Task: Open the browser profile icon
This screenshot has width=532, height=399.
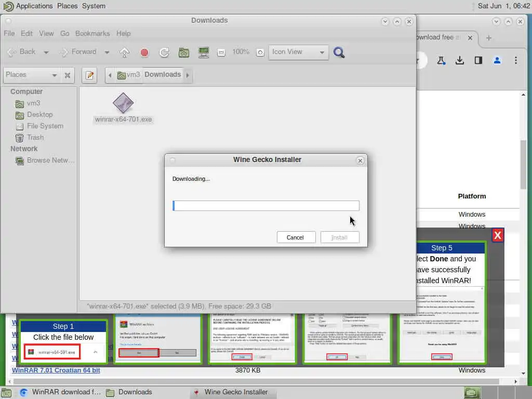Action: pyautogui.click(x=497, y=61)
